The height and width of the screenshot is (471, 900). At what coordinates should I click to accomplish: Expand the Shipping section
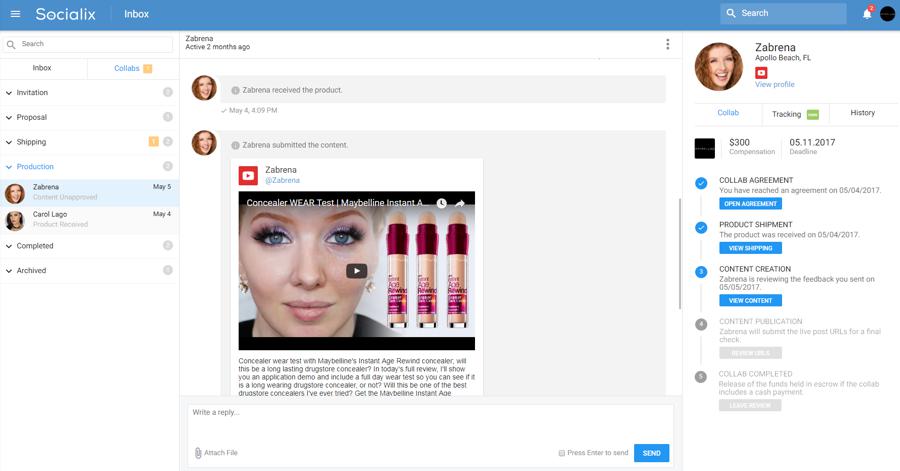[90, 142]
